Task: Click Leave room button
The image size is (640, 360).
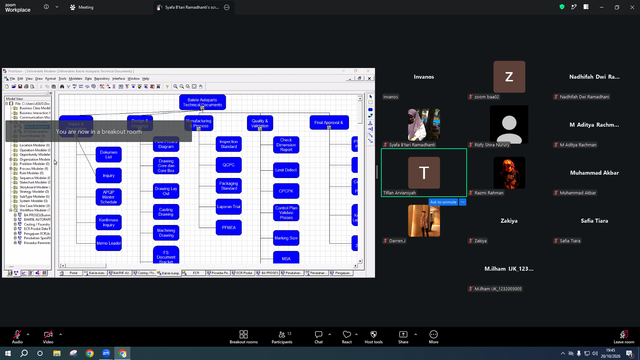Action: pyautogui.click(x=624, y=337)
